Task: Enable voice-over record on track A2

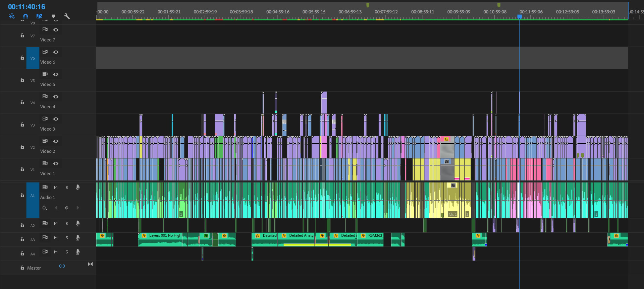Action: click(x=77, y=223)
